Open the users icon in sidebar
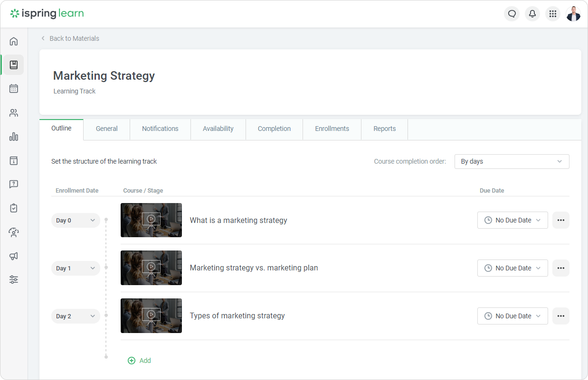This screenshot has width=588, height=380. coord(14,113)
